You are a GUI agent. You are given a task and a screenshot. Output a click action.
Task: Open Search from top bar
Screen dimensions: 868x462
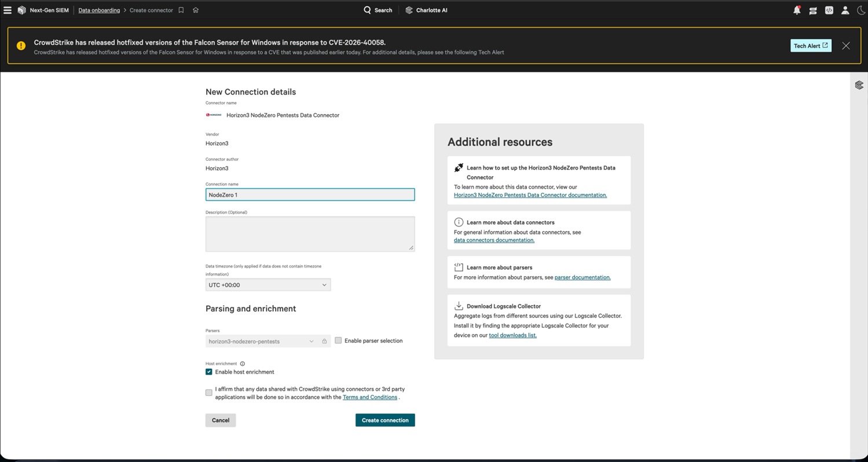click(x=378, y=10)
